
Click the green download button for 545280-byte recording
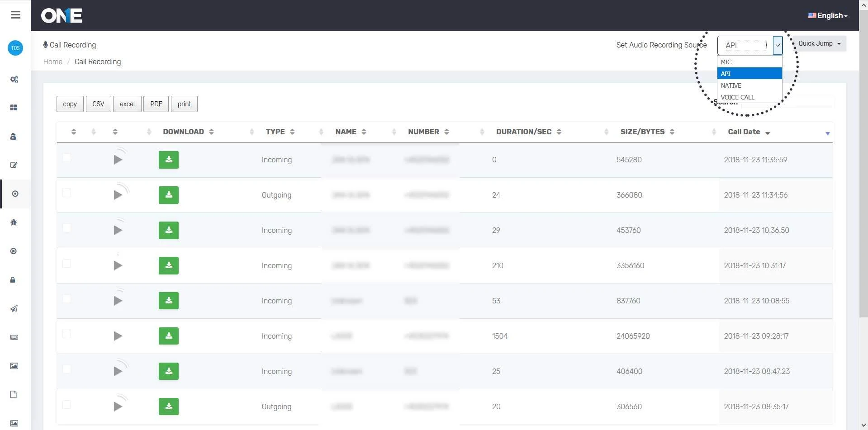pos(168,160)
